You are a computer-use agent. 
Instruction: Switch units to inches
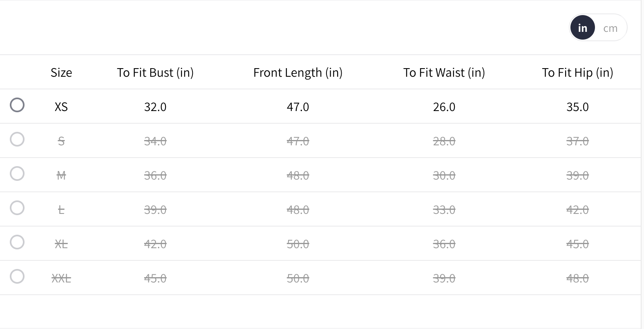(x=582, y=28)
